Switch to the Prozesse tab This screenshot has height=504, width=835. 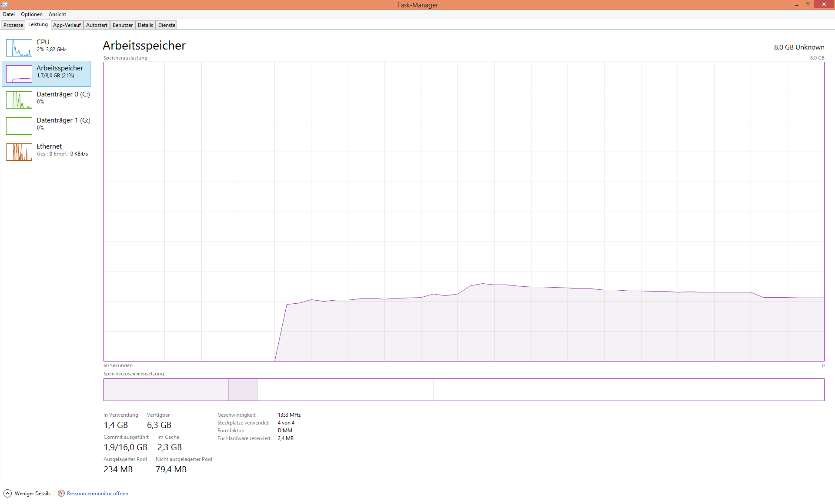click(13, 25)
